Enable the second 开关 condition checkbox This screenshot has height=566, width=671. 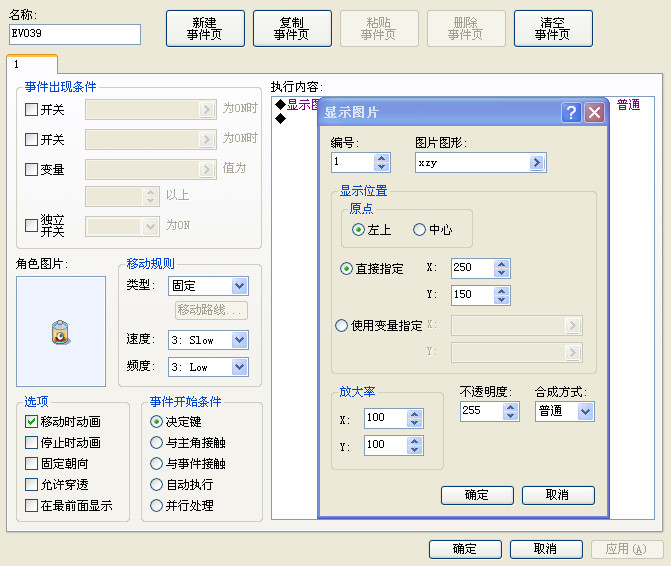tap(31, 139)
